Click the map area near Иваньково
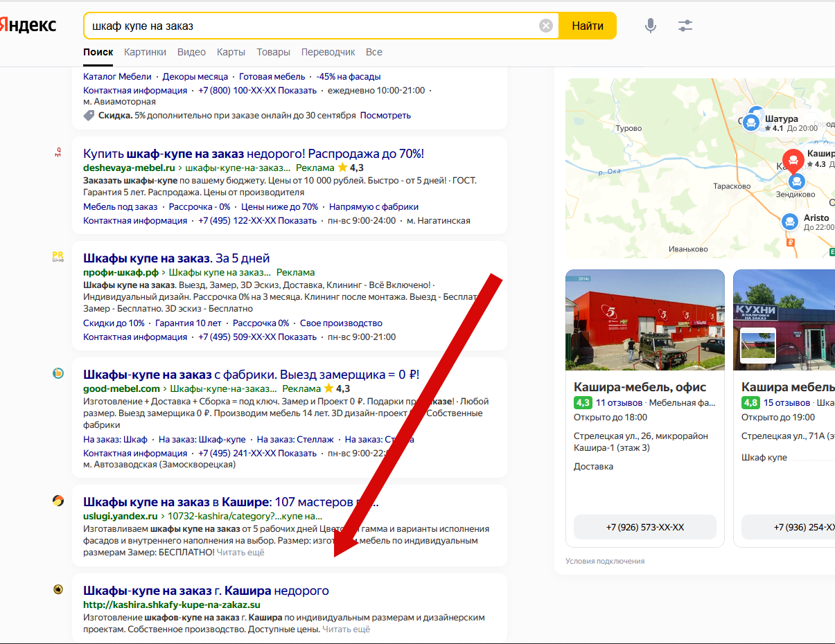Image resolution: width=835 pixels, height=644 pixels. (x=688, y=249)
